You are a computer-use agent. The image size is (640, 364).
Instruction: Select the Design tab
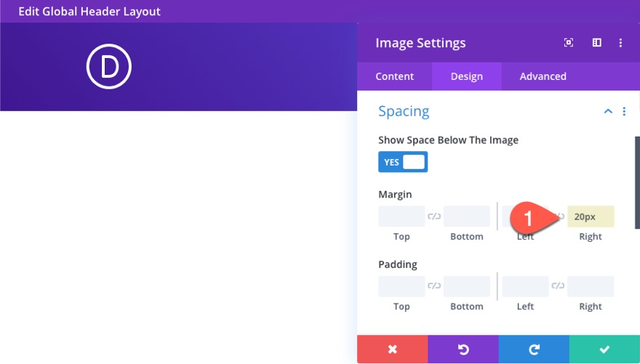466,76
